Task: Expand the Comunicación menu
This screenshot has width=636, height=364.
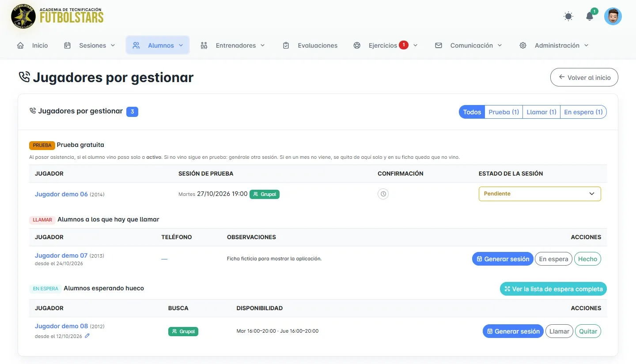Action: [x=469, y=45]
